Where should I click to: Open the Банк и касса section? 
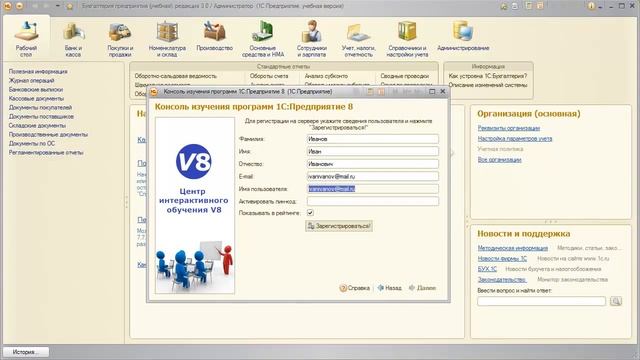point(73,39)
